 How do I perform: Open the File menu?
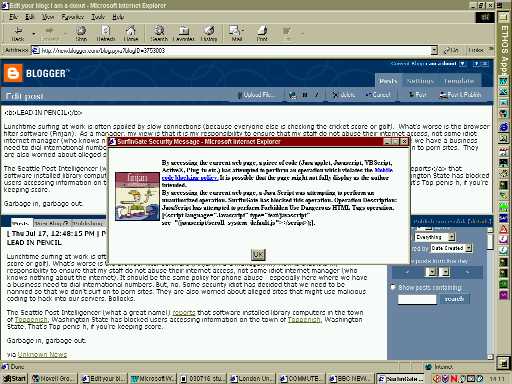pyautogui.click(x=13, y=17)
